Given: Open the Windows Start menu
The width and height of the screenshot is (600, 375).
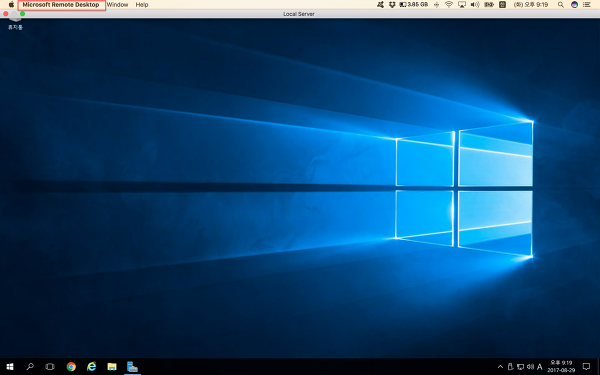Looking at the screenshot, I should point(10,367).
